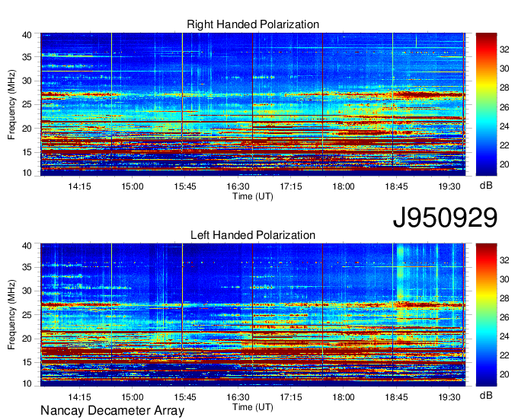518x420 pixels.
Task: Click the 16:30 time tick of Left Handed plot
Action: coord(238,397)
